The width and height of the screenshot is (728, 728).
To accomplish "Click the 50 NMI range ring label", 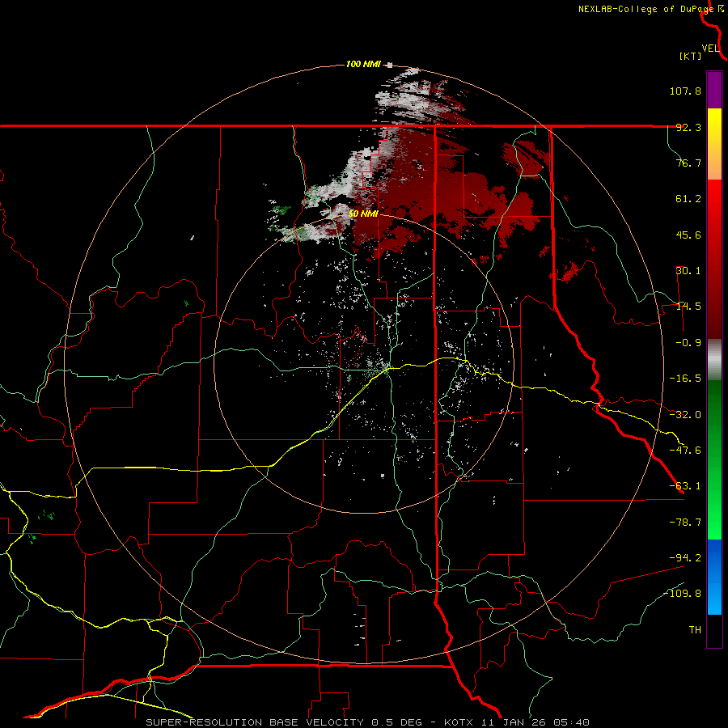I will tap(363, 214).
